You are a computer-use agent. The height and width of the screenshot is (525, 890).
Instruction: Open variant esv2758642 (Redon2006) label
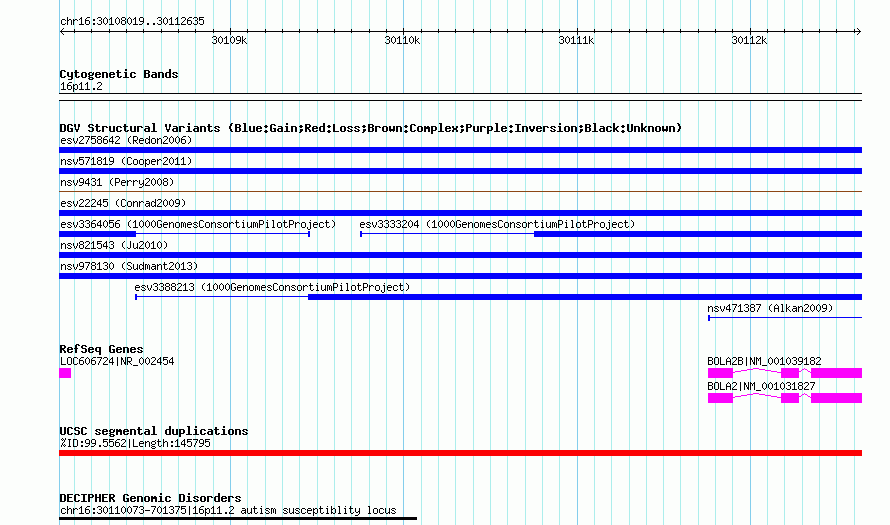coord(126,140)
